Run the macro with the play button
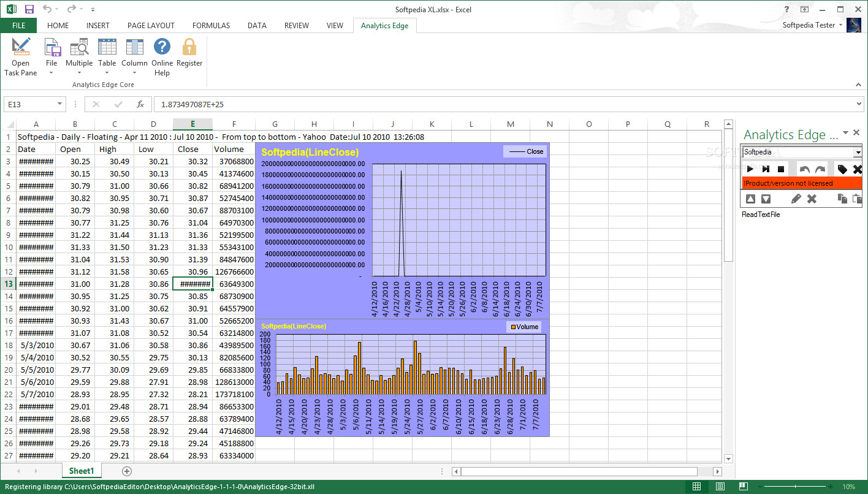Viewport: 868px width, 494px height. click(x=750, y=169)
